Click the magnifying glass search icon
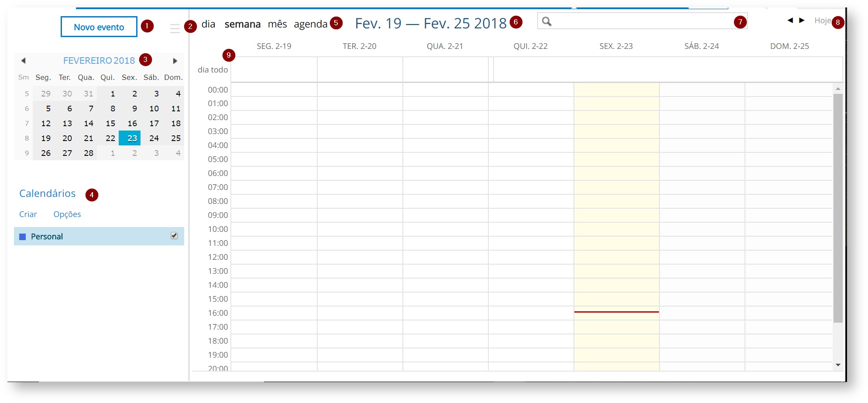868x403 pixels. pos(546,21)
